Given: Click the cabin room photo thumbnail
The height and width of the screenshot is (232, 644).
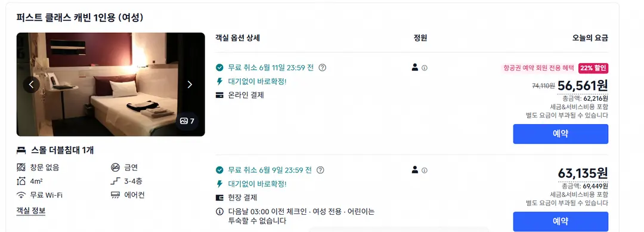Looking at the screenshot, I should pos(110,85).
